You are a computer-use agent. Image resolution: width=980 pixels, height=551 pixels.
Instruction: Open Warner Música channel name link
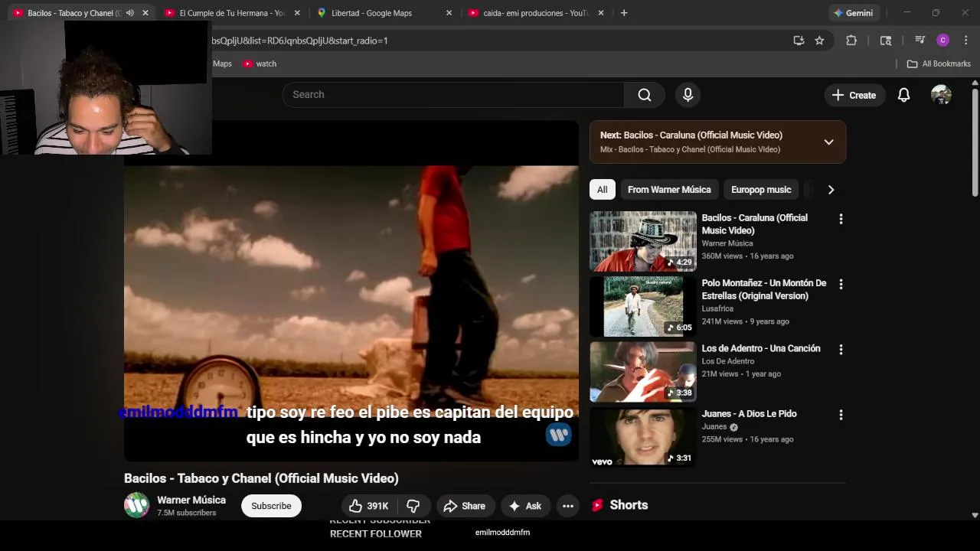coord(191,500)
